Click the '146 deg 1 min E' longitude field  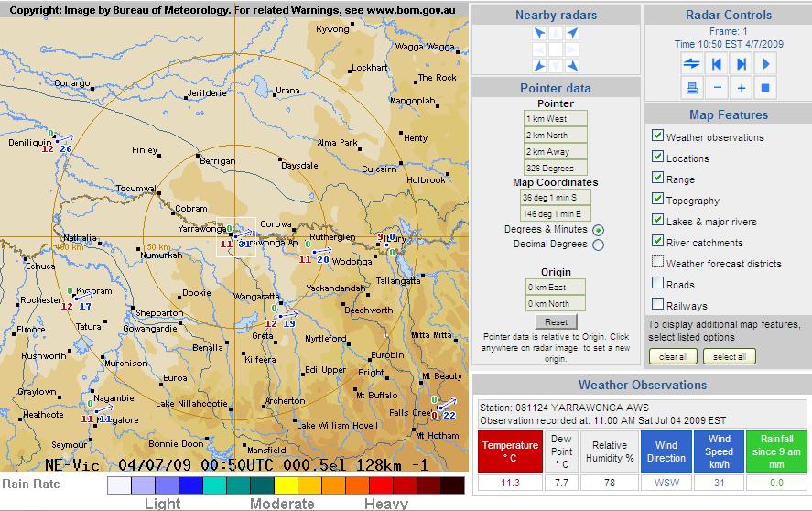point(555,214)
